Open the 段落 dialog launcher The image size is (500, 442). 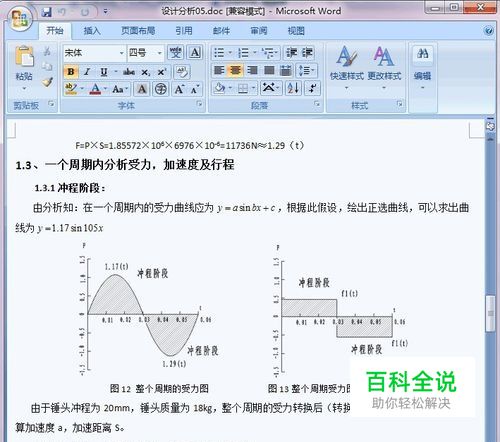click(x=317, y=104)
